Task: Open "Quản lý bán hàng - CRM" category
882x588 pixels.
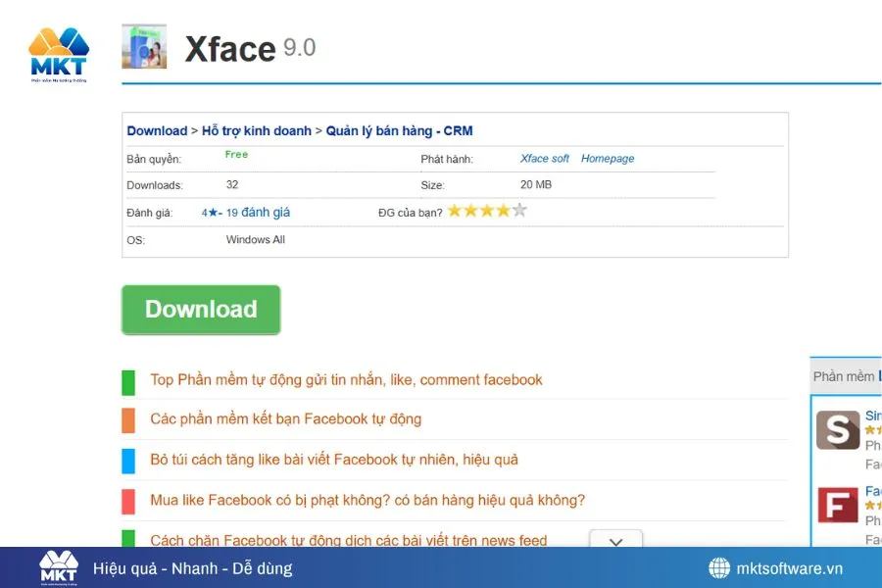Action: click(x=402, y=130)
